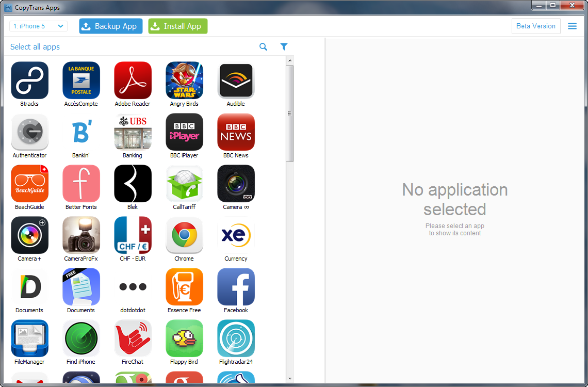The width and height of the screenshot is (588, 387).
Task: Pick the Facebook app icon
Action: [236, 287]
